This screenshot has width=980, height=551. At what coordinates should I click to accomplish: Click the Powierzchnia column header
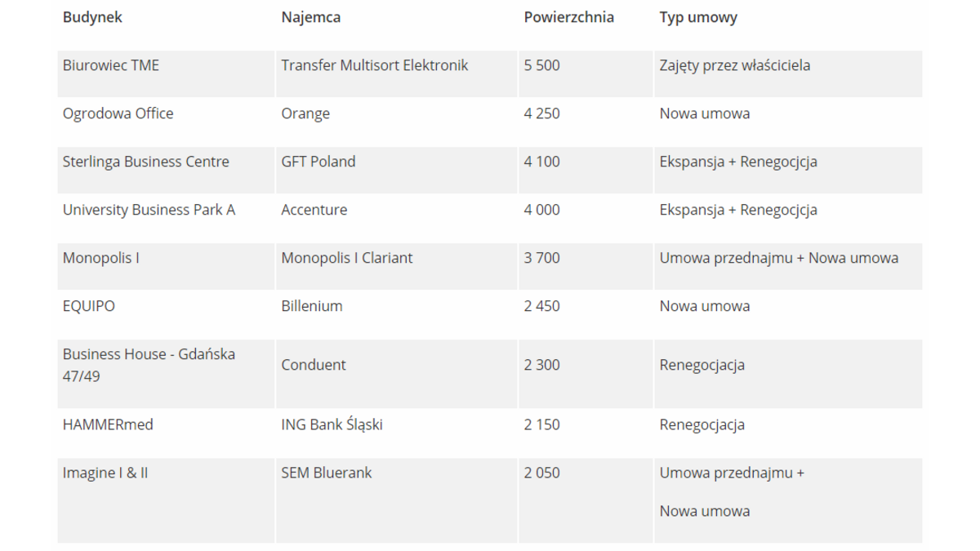pyautogui.click(x=568, y=17)
